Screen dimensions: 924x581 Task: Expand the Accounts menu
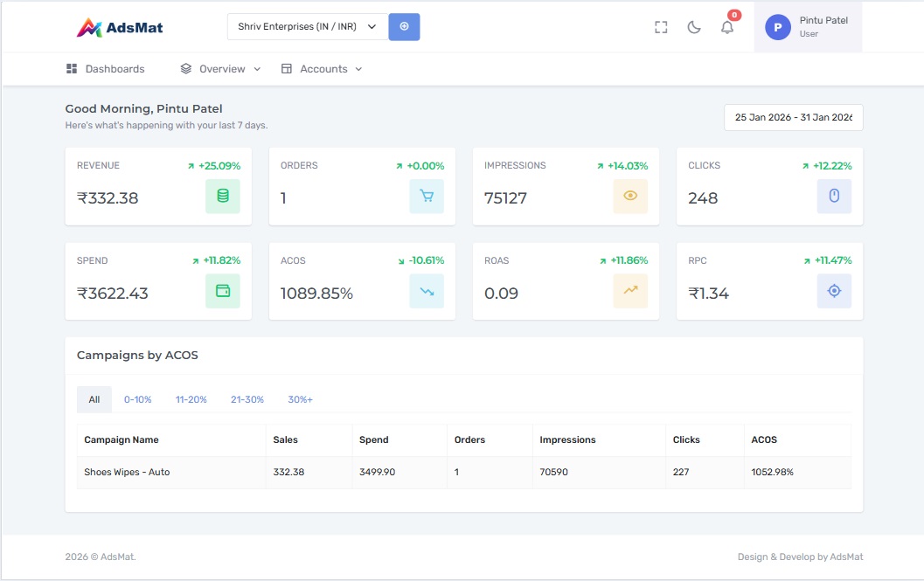pyautogui.click(x=322, y=68)
